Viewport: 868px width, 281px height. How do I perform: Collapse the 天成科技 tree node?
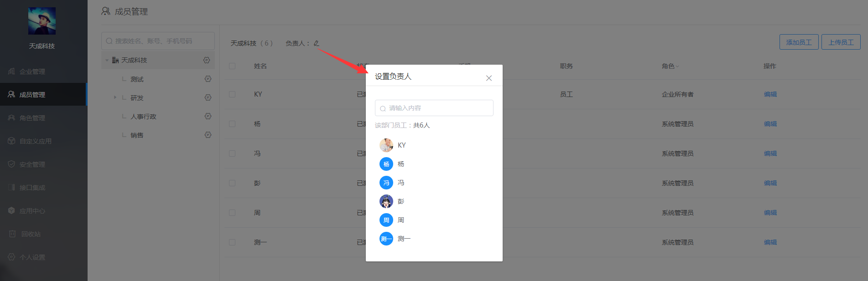pos(107,60)
